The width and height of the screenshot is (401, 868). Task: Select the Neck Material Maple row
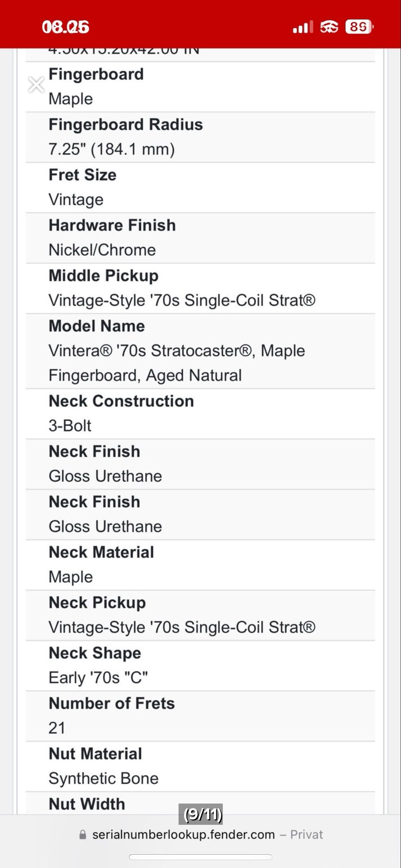(200, 565)
